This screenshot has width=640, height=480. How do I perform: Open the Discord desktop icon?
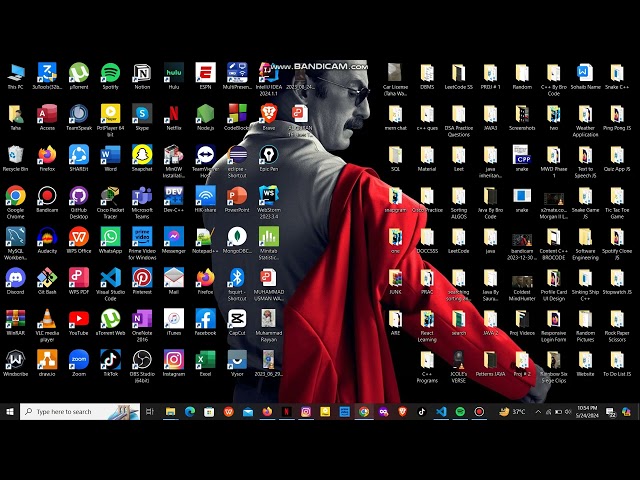tap(15, 278)
